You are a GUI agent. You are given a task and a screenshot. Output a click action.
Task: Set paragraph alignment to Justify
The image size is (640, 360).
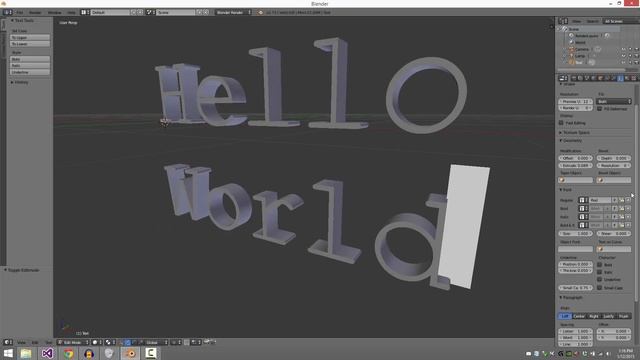[609, 316]
